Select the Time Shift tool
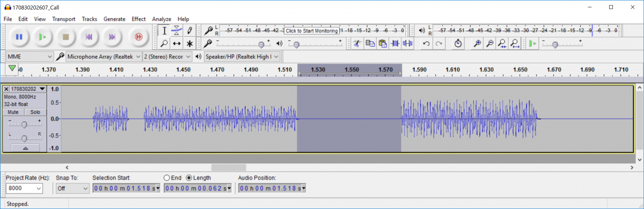Viewport: 644px width, 209px height. [177, 44]
